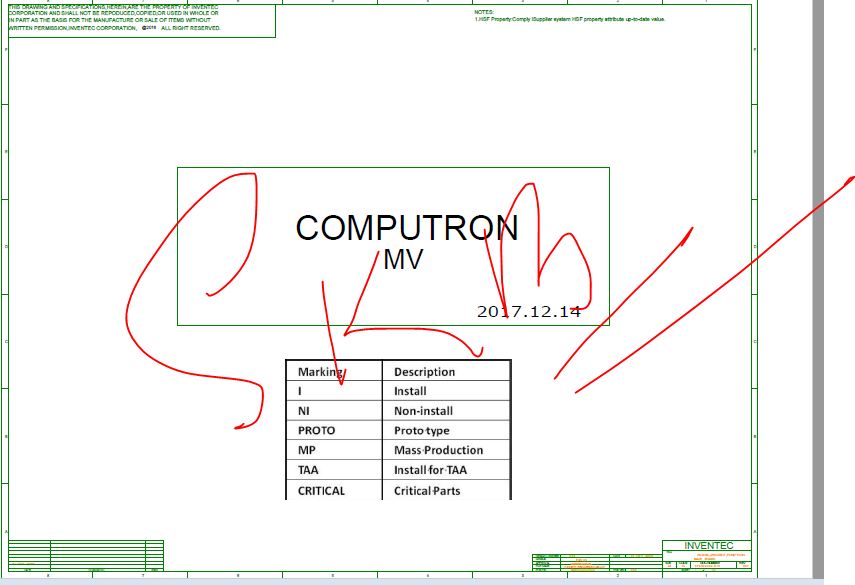The height and width of the screenshot is (585, 855).
Task: Click the Description column header
Action: (x=446, y=371)
